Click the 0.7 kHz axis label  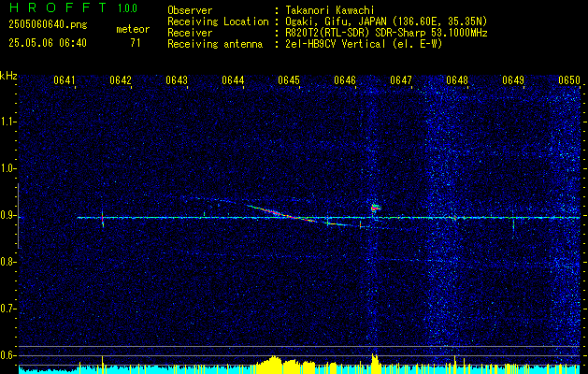7,309
